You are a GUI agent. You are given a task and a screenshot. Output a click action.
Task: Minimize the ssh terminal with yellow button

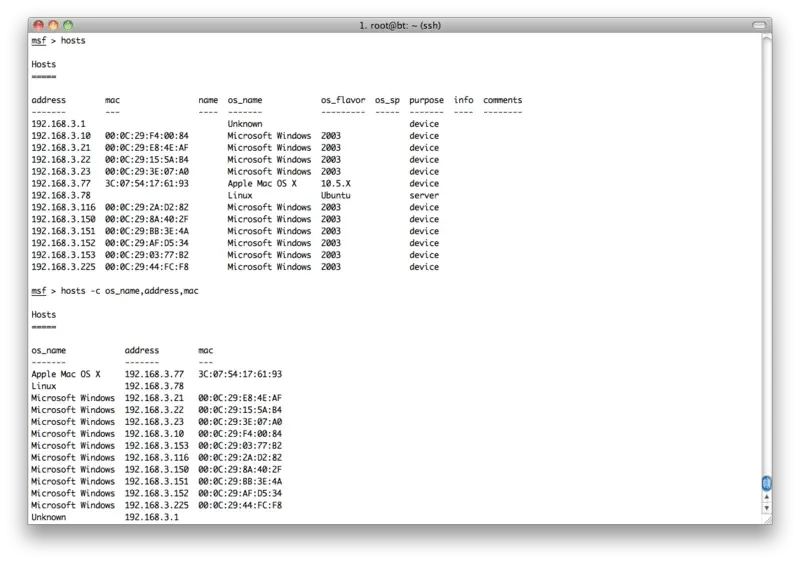[x=52, y=23]
